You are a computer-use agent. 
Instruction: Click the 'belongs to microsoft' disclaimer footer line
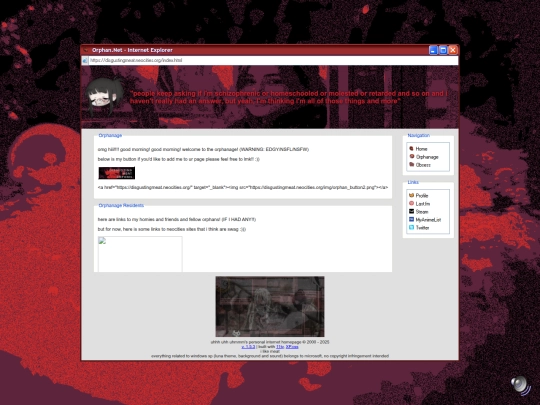270,356
